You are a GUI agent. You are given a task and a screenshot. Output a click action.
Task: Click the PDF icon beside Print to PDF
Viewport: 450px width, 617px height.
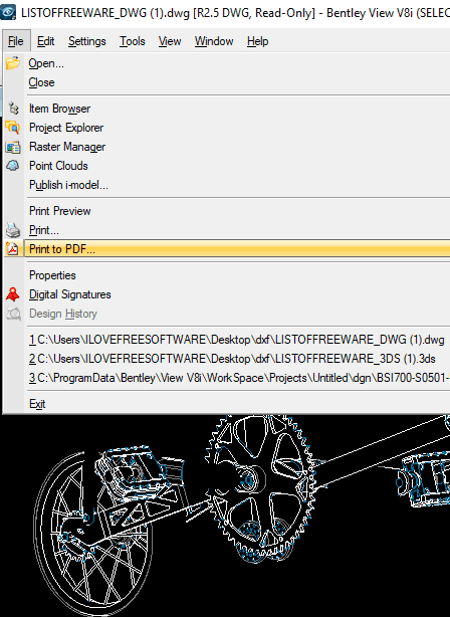(x=13, y=249)
